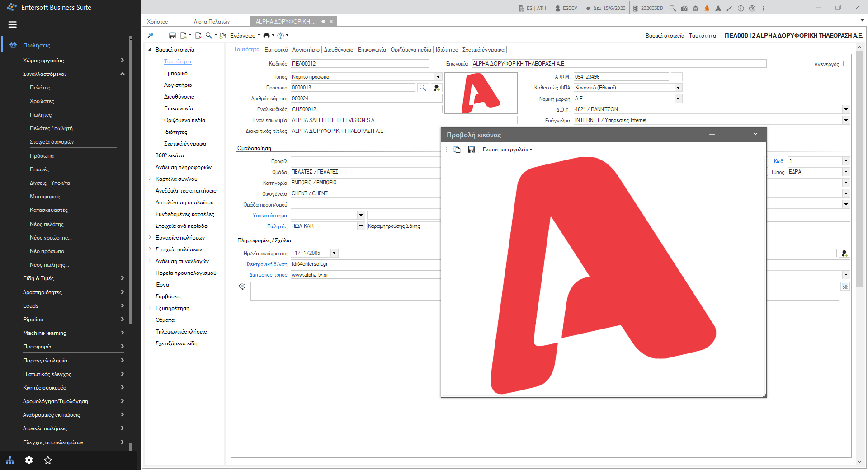Click the save icon in the image viewer

pos(471,150)
